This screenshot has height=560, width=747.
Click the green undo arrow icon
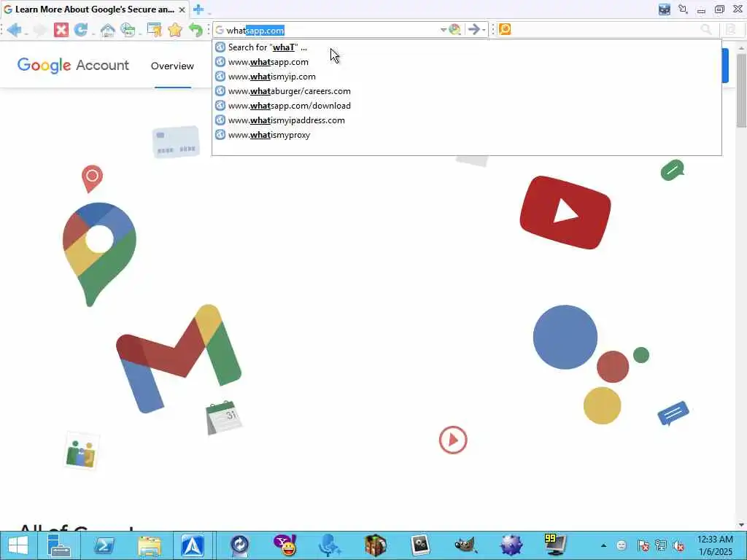point(196,30)
